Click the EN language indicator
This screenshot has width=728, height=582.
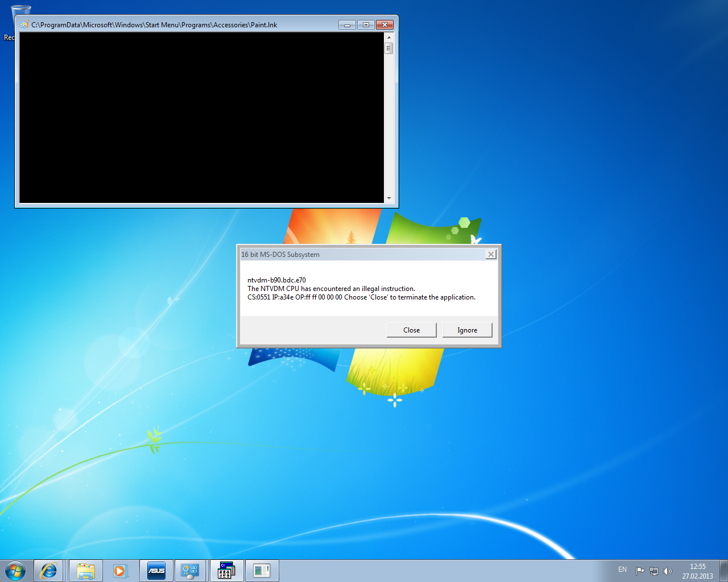622,569
